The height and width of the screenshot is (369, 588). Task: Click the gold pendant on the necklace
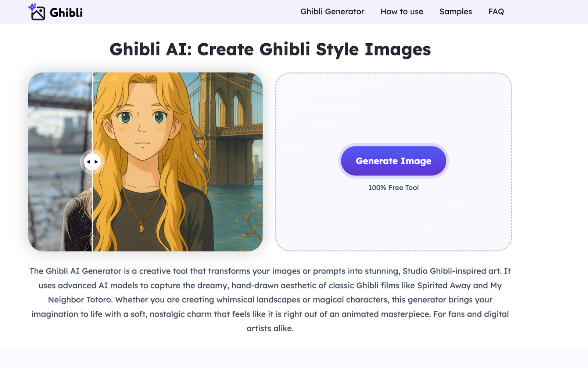click(x=141, y=229)
